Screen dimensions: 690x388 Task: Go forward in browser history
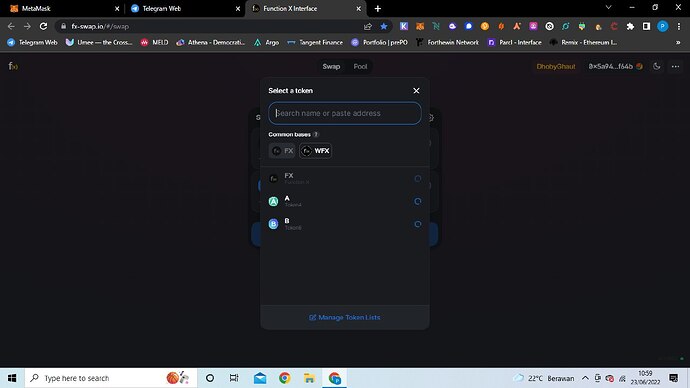pos(27,26)
